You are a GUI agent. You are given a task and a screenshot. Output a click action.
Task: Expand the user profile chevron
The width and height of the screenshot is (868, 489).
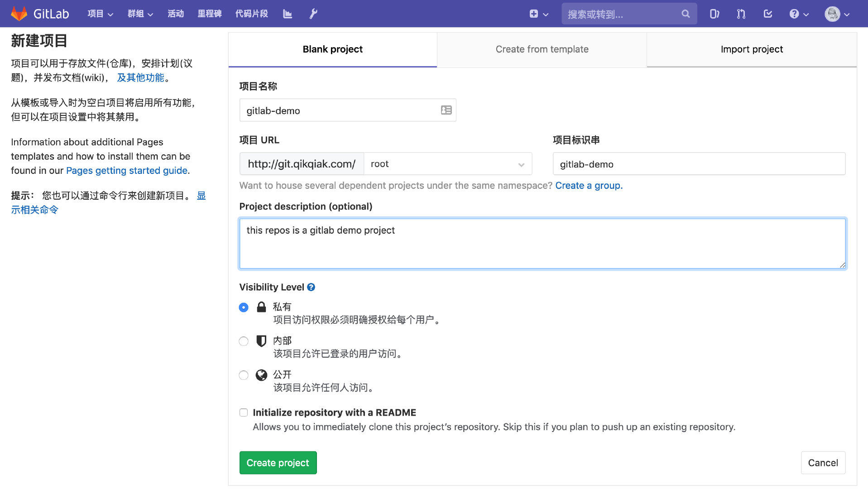click(847, 14)
